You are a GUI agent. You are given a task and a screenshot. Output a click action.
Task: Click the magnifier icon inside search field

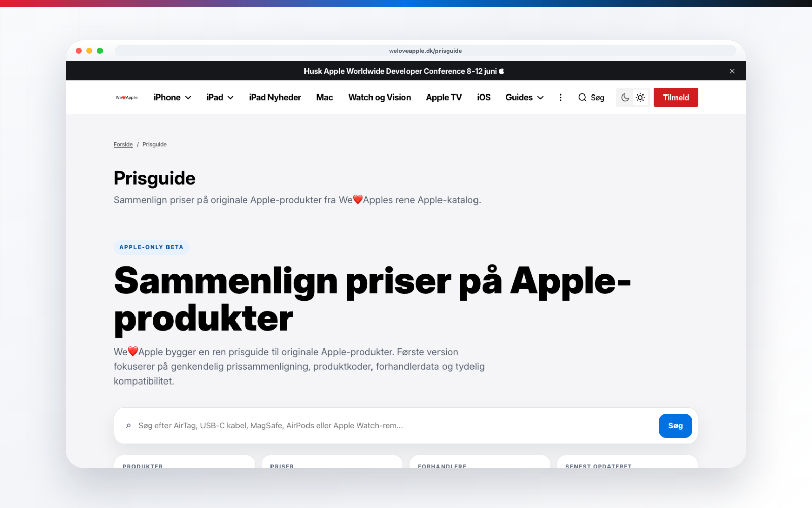[128, 426]
